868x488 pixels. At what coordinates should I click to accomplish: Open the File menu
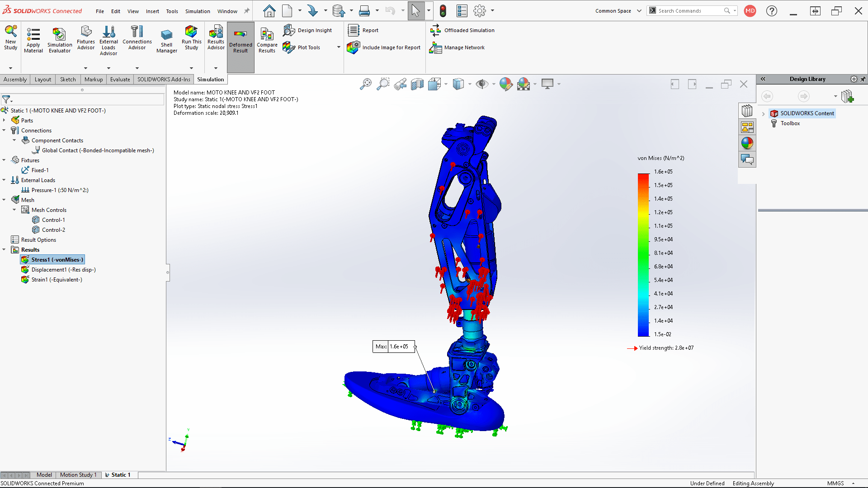100,11
